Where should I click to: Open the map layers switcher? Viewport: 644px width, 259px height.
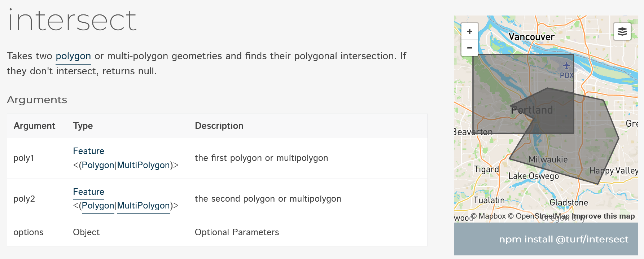pos(622,31)
